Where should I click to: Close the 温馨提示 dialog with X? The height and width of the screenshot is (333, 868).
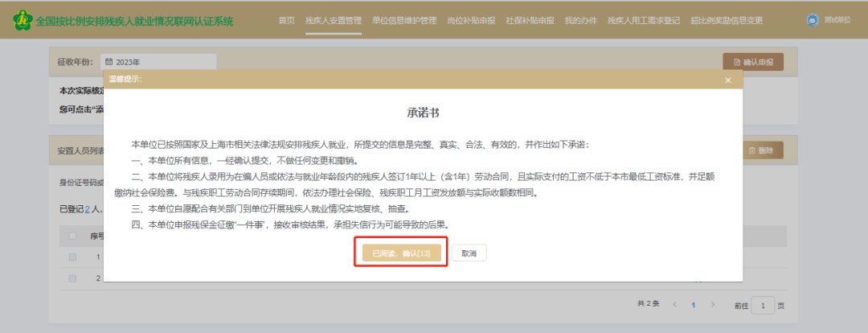728,80
